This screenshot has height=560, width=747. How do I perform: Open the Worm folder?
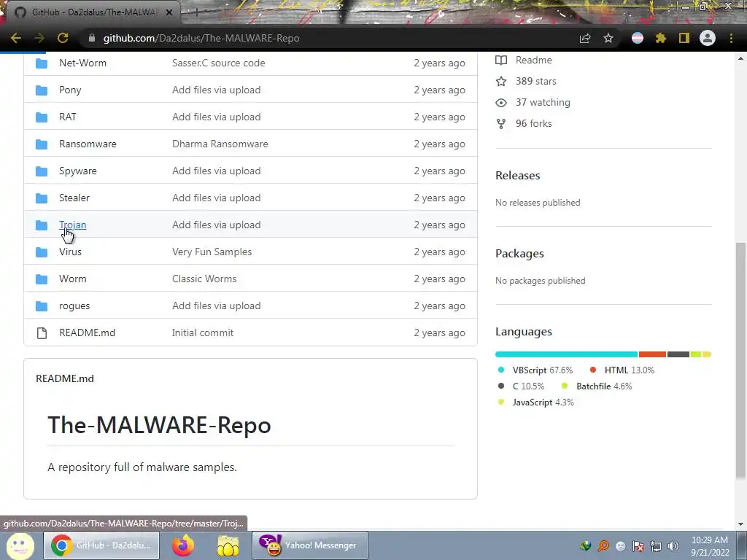coord(72,279)
